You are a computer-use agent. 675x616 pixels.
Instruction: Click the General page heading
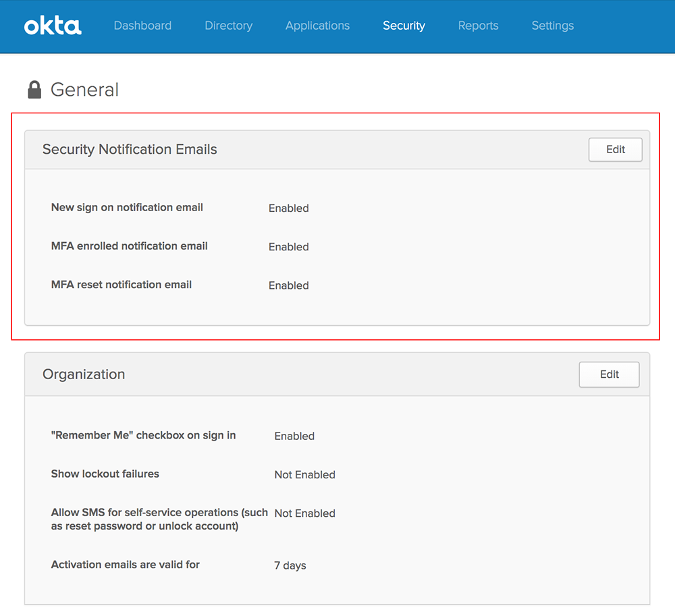(x=84, y=90)
